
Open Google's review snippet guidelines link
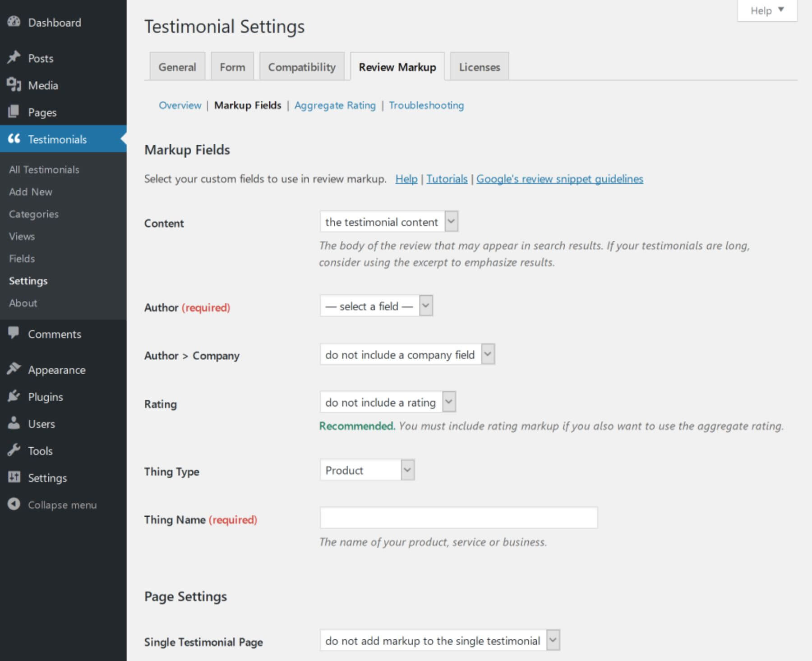[x=560, y=179]
